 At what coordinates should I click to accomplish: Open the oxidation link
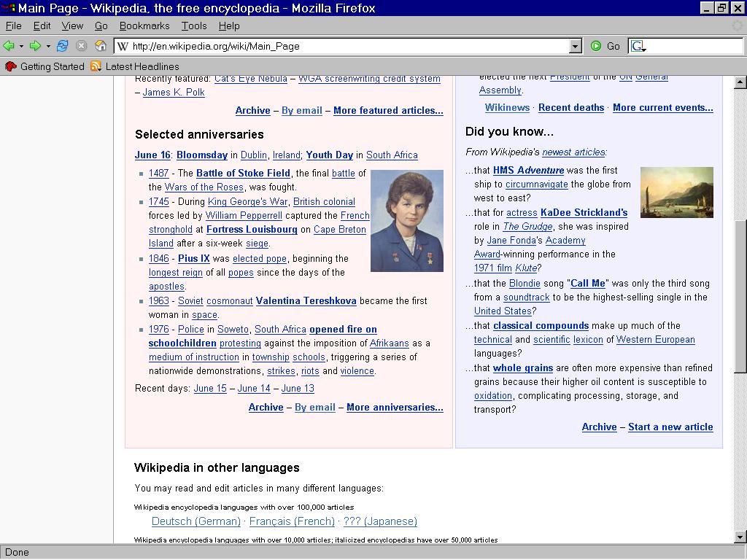pos(493,396)
